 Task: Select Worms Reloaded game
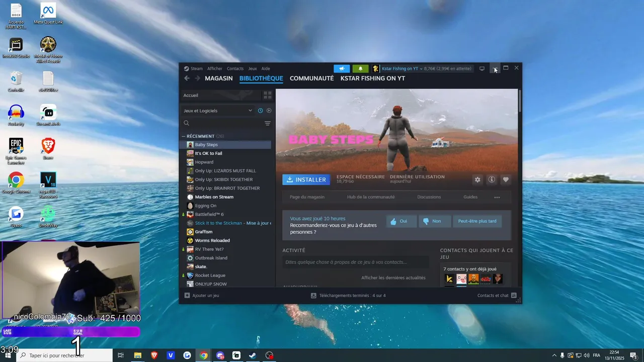point(226,240)
